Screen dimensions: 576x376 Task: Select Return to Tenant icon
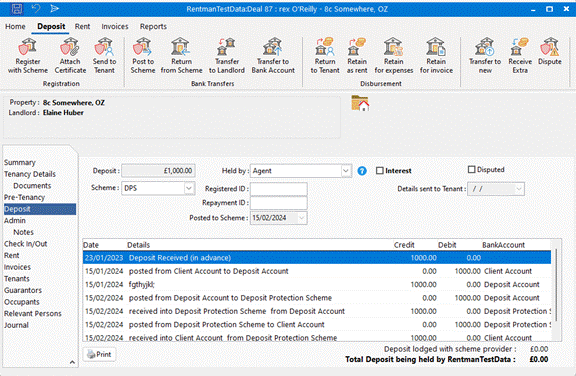point(325,47)
